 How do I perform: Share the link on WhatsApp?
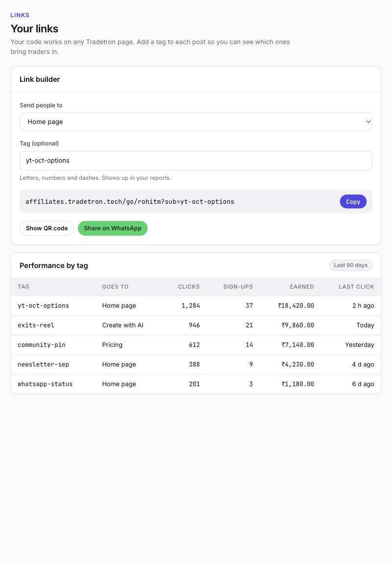(113, 228)
